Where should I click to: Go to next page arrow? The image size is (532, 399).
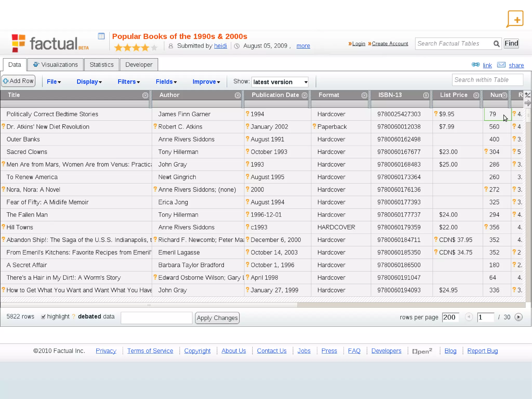point(518,317)
